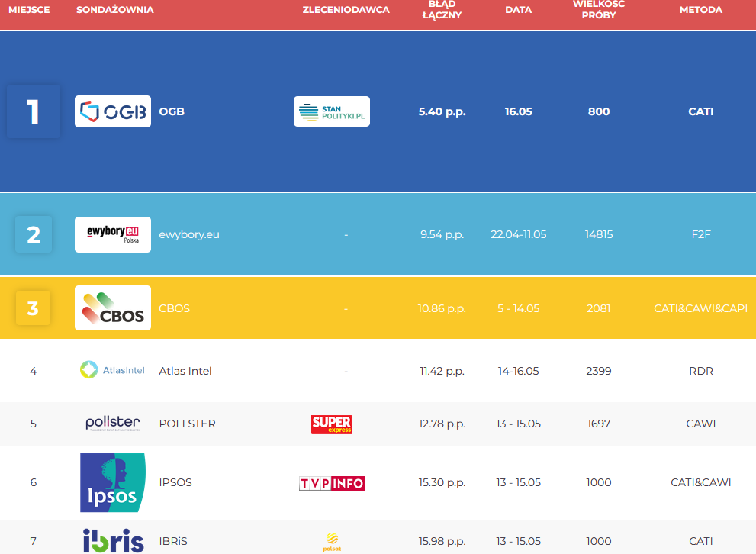
Task: Click the 5 - 14.05 date range
Action: click(518, 308)
